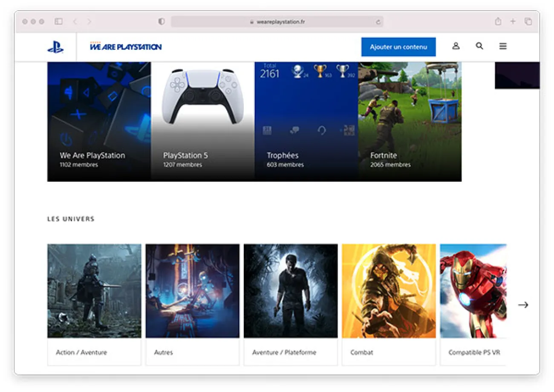Image resolution: width=554 pixels, height=392 pixels.
Task: Select the Compatible PS VR universe image
Action: (473, 291)
